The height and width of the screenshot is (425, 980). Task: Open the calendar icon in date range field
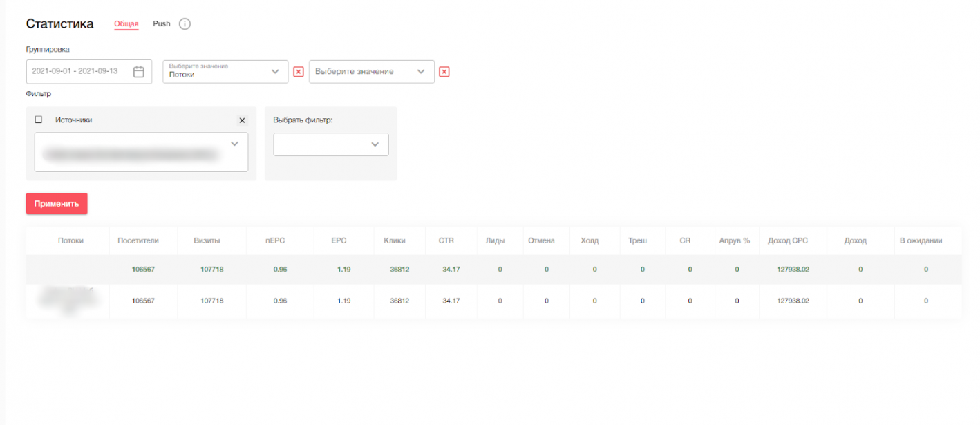[x=138, y=71]
